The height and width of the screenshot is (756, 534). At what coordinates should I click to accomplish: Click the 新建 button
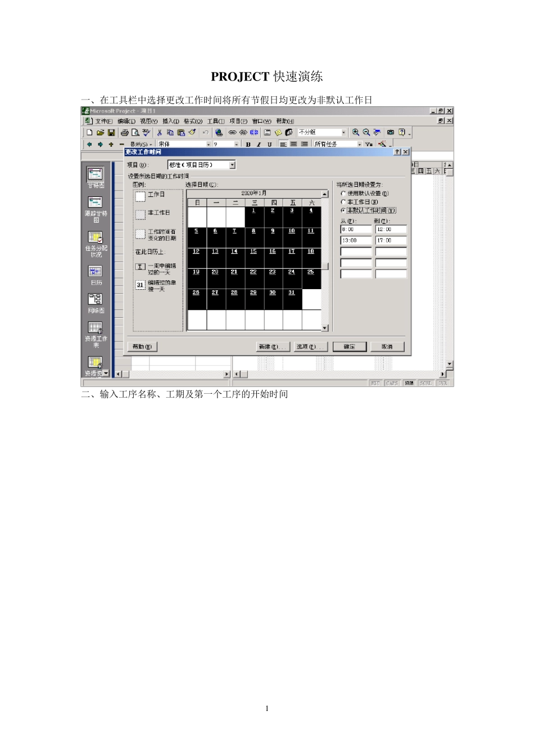click(x=272, y=346)
